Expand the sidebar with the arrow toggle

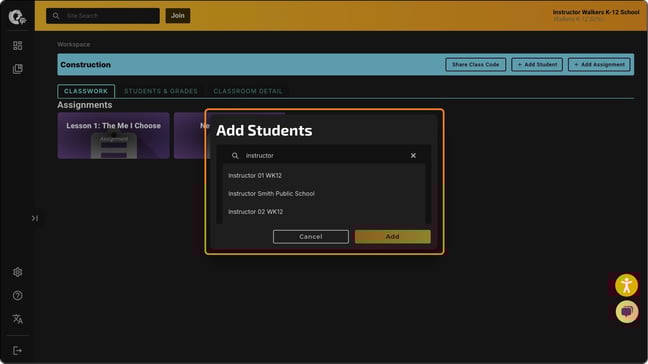pos(35,218)
